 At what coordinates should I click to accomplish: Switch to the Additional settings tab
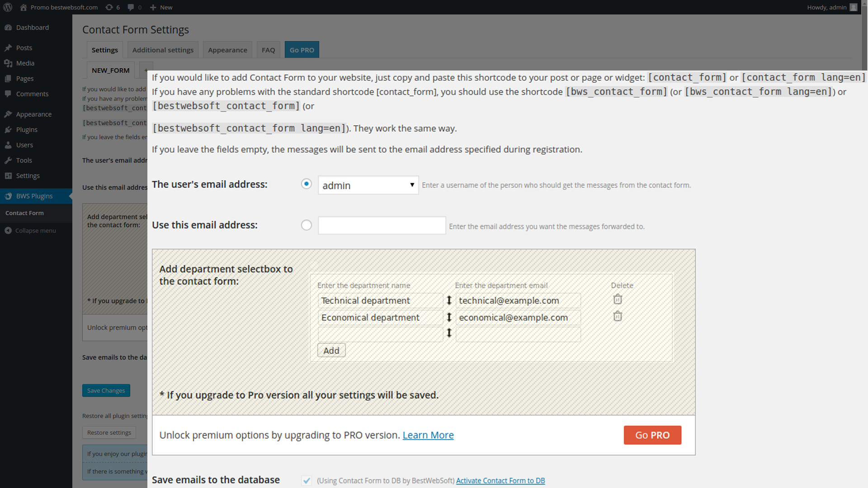coord(163,50)
